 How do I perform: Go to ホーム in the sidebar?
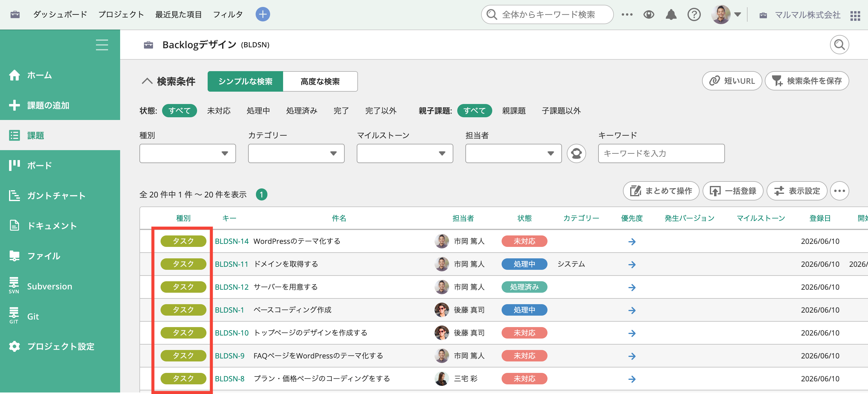tap(60, 75)
